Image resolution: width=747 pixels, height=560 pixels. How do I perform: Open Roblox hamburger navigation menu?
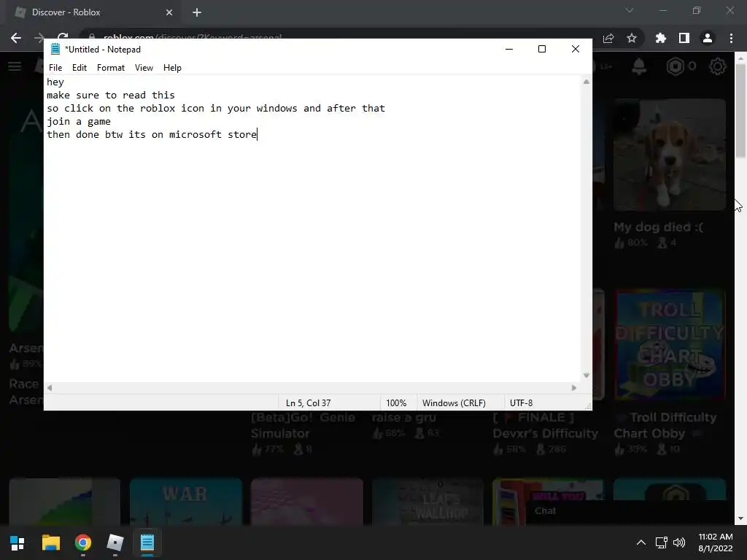point(15,66)
